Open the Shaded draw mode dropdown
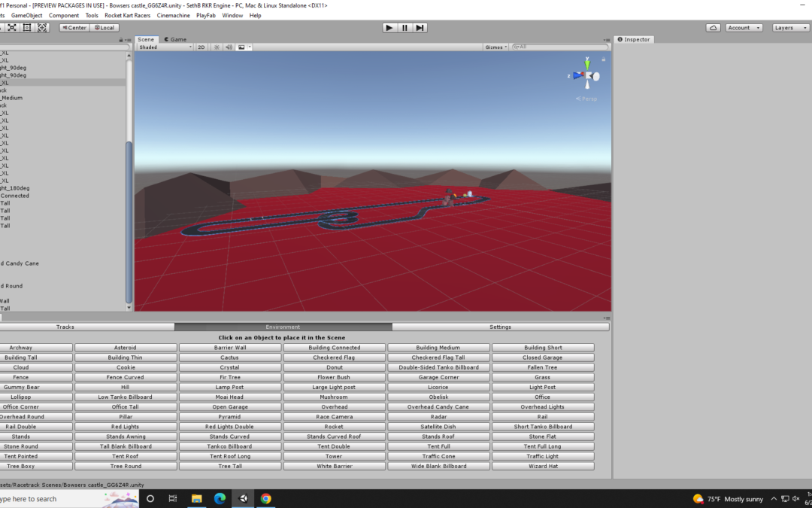812x508 pixels. click(x=165, y=47)
